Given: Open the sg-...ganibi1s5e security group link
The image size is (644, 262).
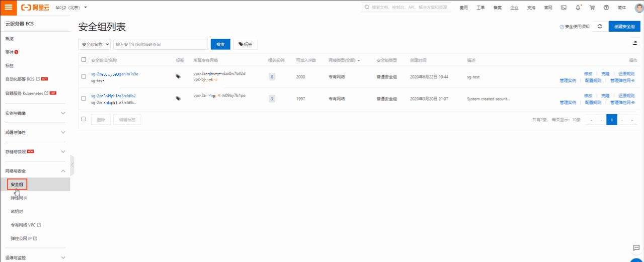Looking at the screenshot, I should (x=115, y=73).
